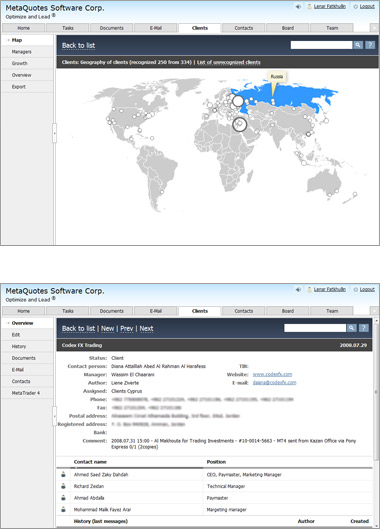Open MetaTrader 4 in client sidebar

click(x=27, y=393)
